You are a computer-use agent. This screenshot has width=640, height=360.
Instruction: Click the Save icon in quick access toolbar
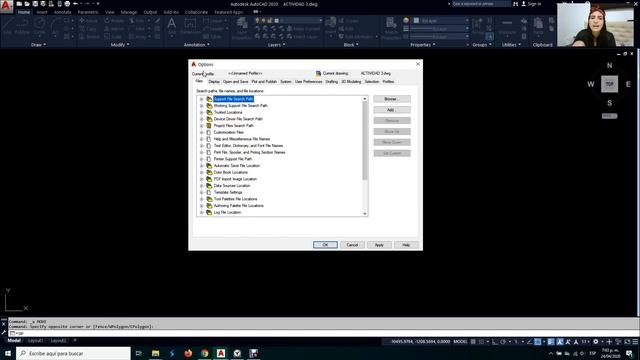(35, 4)
